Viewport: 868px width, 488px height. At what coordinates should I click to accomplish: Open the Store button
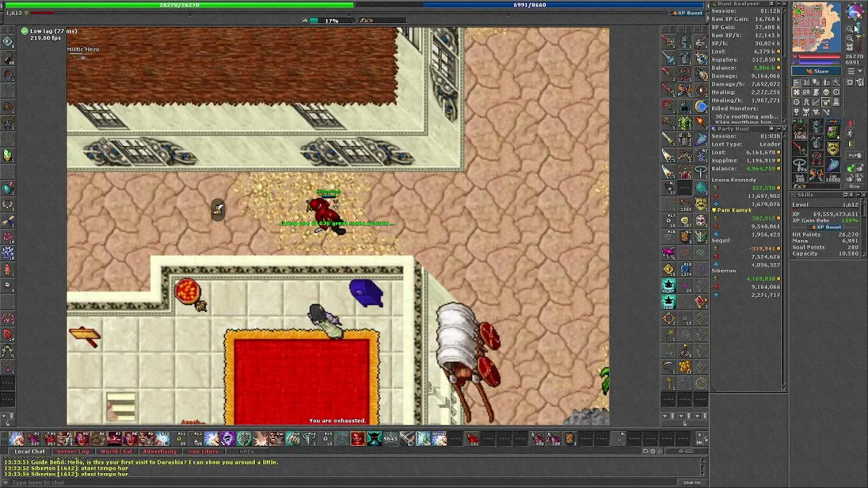(x=818, y=71)
